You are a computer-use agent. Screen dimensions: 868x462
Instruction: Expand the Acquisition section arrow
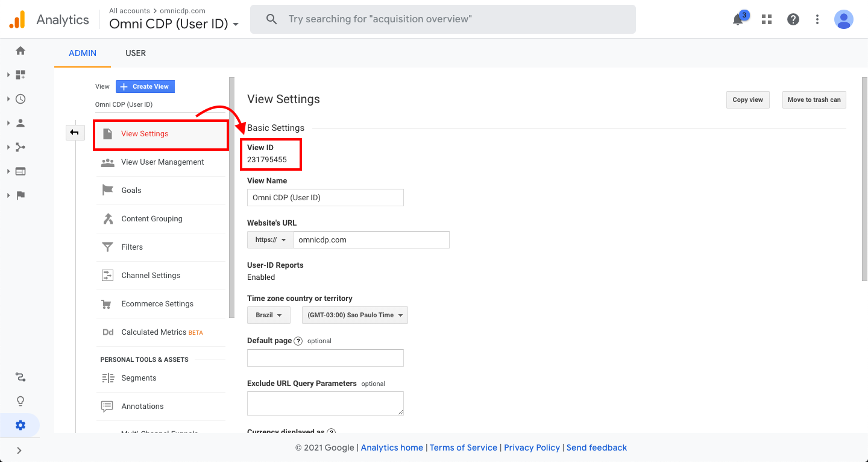tap(8, 147)
